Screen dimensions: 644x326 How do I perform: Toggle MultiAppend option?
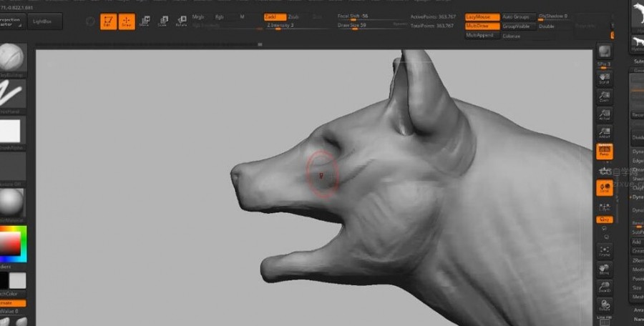point(482,36)
